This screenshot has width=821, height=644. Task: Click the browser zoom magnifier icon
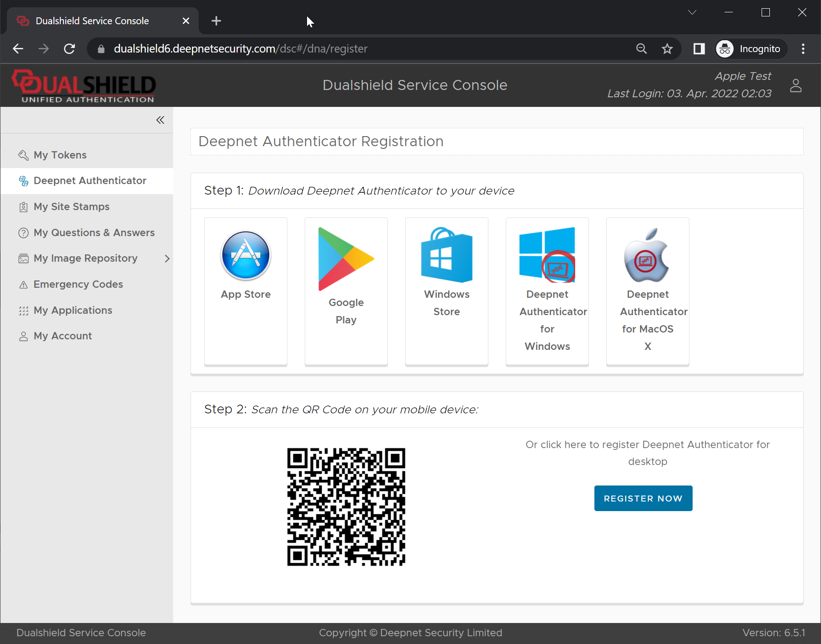tap(641, 49)
